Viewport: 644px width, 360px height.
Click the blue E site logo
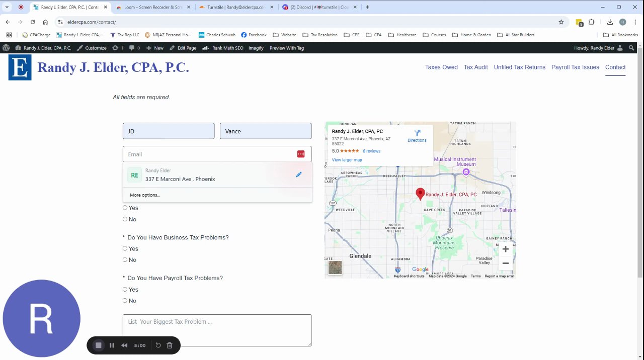coord(20,67)
